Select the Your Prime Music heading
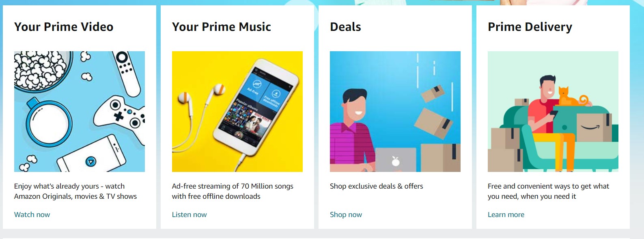This screenshot has height=239, width=644. tap(222, 27)
